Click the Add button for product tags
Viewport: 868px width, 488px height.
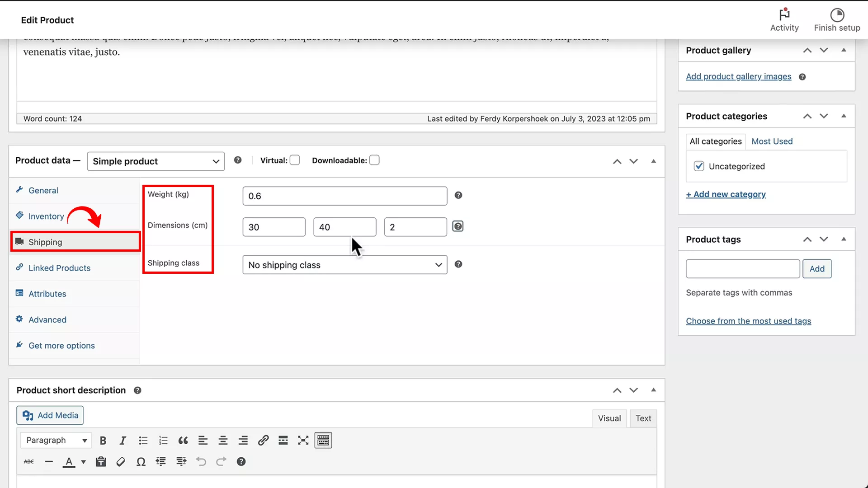tap(817, 268)
